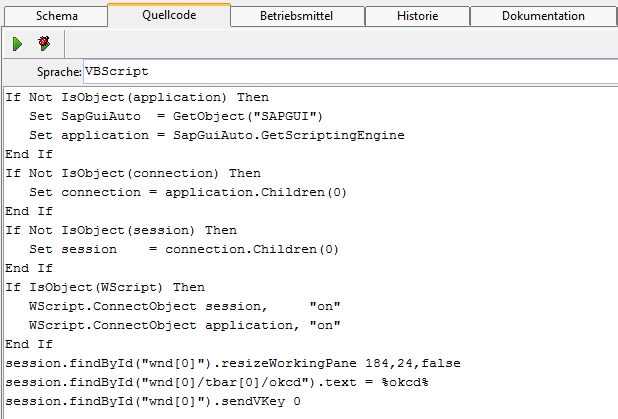
Task: Click the "If Not IsObject(session)" line
Action: pos(120,230)
